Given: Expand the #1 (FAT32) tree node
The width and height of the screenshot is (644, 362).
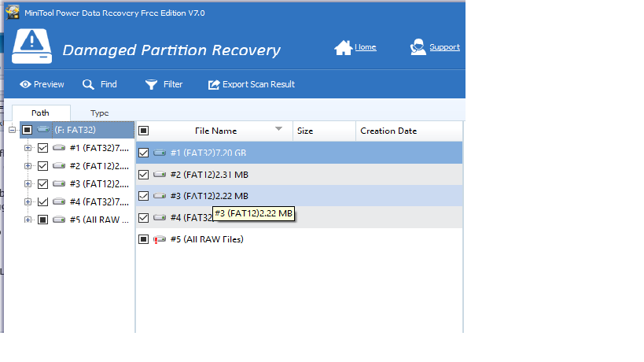Looking at the screenshot, I should click(x=28, y=148).
